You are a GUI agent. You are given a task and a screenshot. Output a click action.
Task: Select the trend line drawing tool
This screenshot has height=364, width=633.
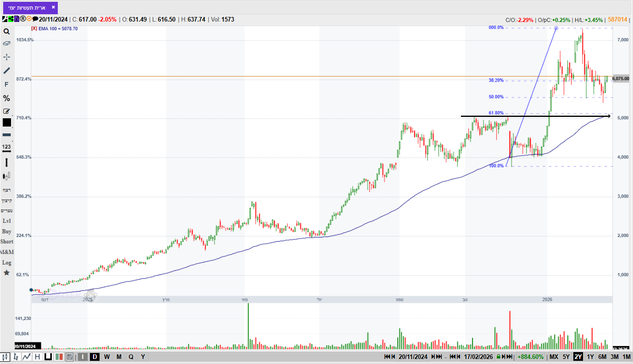[6, 71]
